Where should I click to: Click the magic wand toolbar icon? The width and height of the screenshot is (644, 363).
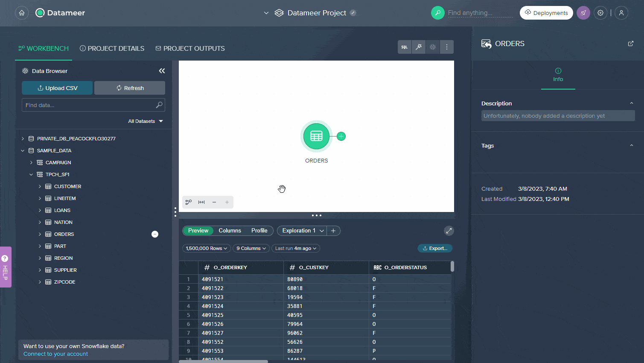(419, 47)
